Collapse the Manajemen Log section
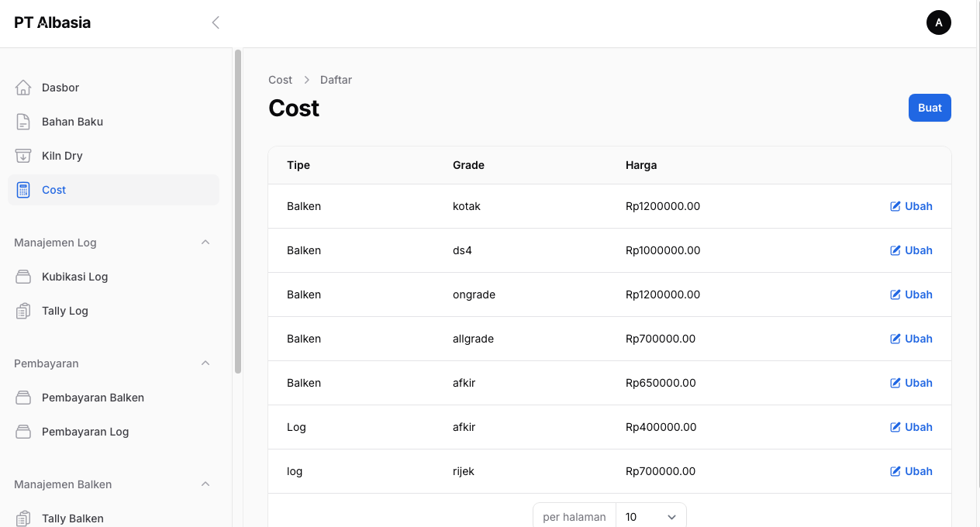 (x=205, y=243)
